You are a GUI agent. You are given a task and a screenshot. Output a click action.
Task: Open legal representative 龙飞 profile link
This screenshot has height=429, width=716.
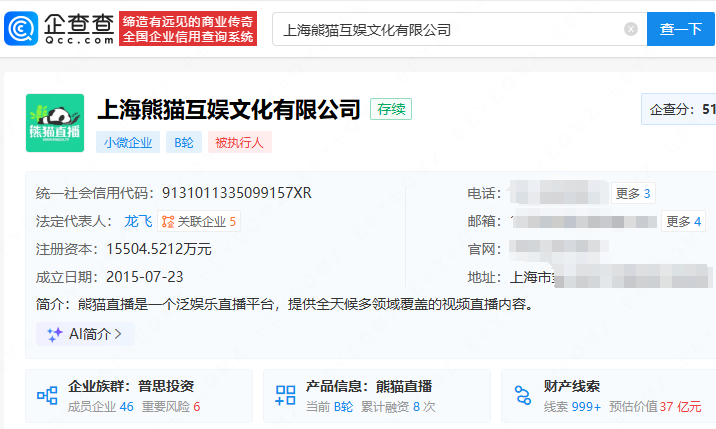pyautogui.click(x=138, y=222)
